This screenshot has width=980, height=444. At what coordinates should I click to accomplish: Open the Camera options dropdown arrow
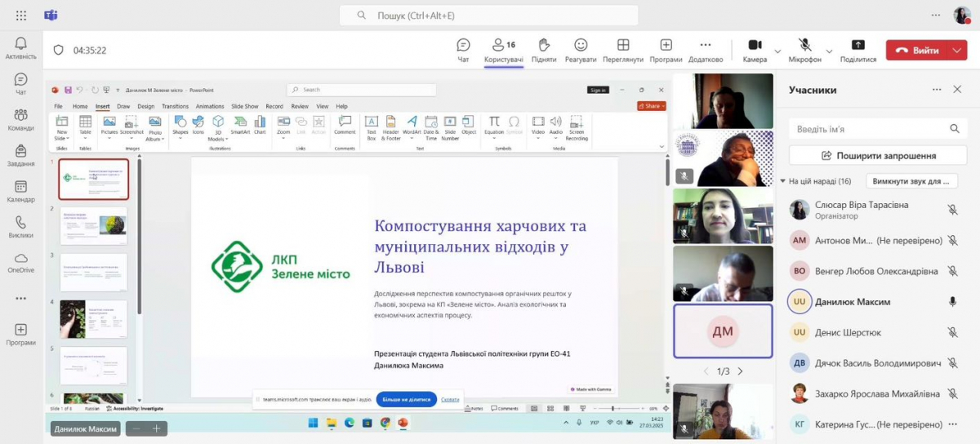click(x=777, y=51)
